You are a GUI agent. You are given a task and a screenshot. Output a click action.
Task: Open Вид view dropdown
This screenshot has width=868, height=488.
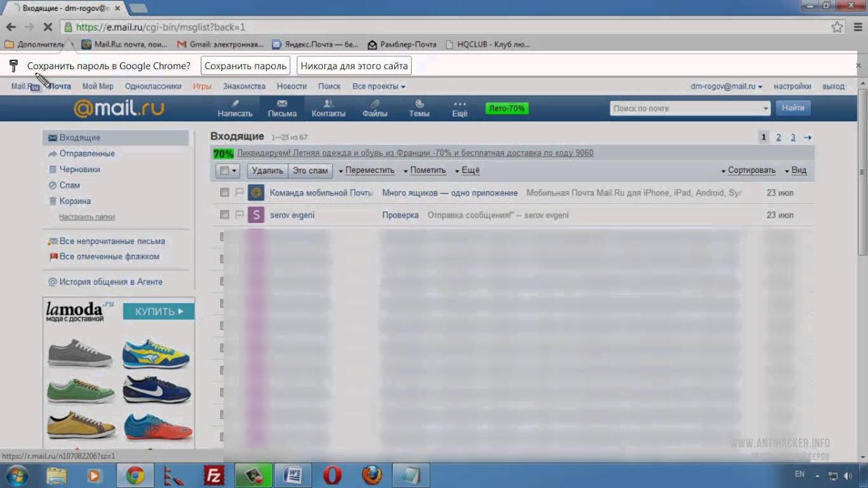795,171
